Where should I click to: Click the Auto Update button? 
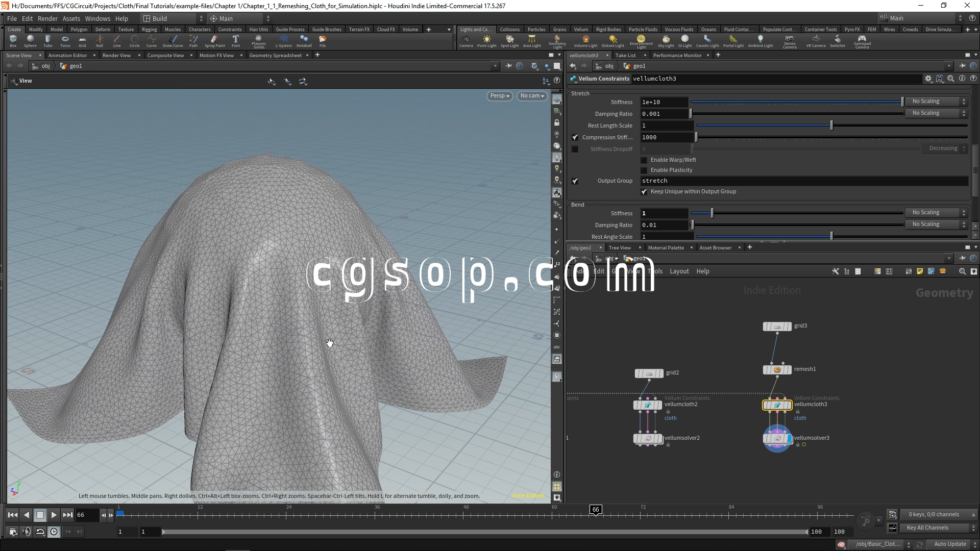tap(950, 544)
